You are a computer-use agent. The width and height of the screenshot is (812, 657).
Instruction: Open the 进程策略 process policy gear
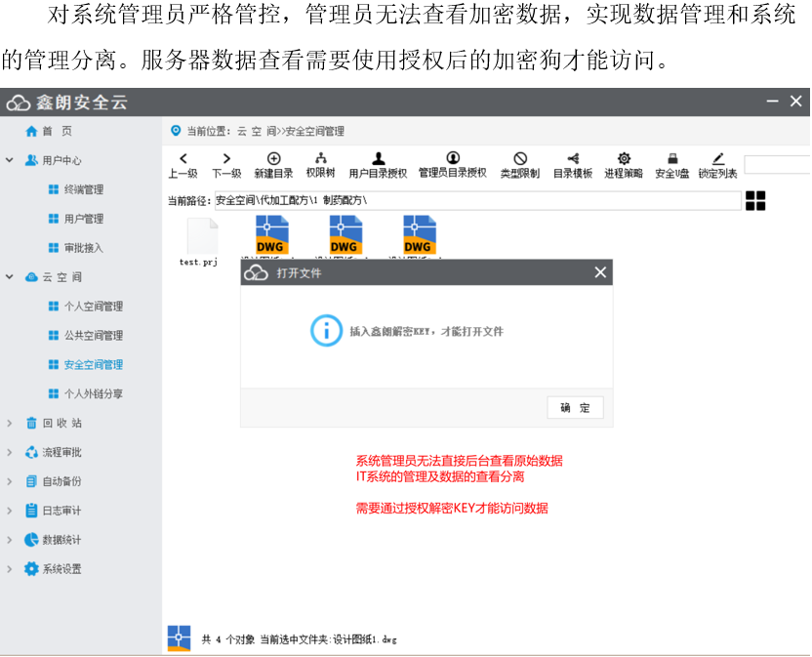(624, 159)
